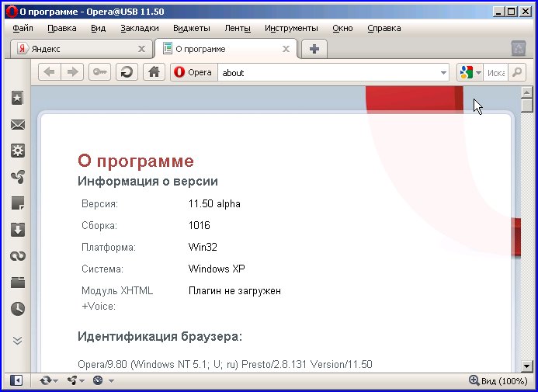Click the password wand key button
538x392 pixels.
(x=99, y=72)
